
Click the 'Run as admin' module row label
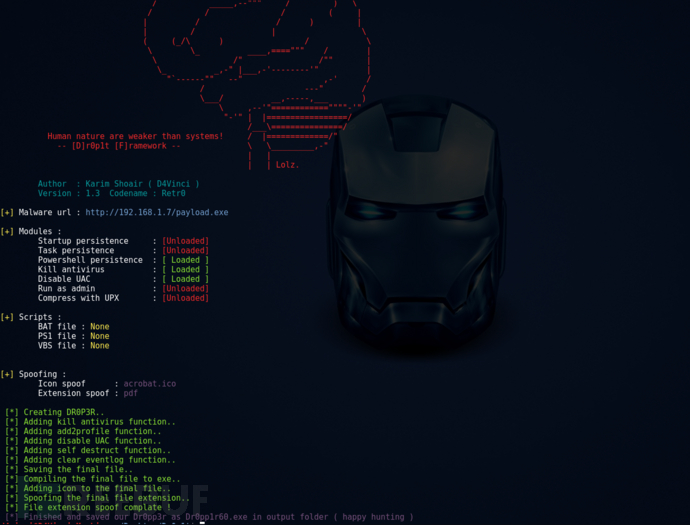[x=66, y=289]
